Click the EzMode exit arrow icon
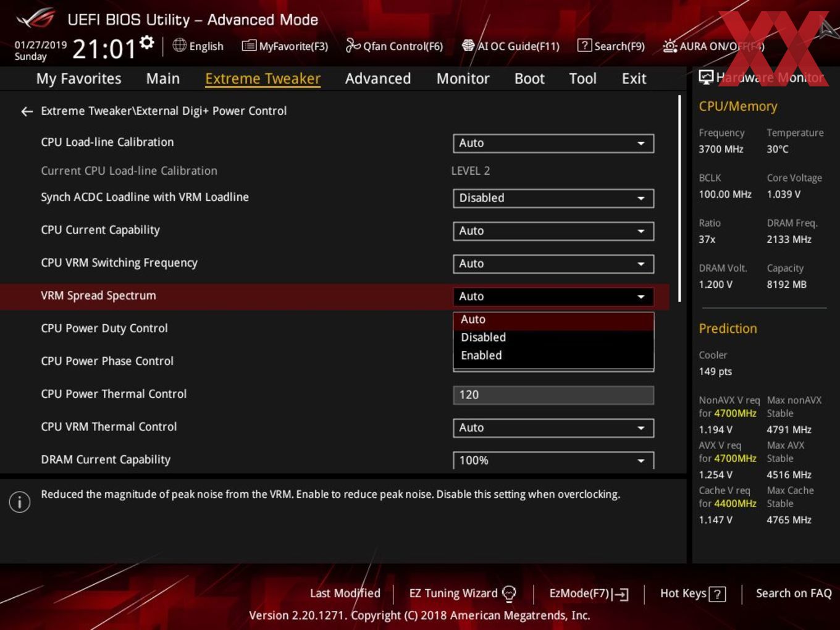Viewport: 840px width, 630px height. coord(621,595)
